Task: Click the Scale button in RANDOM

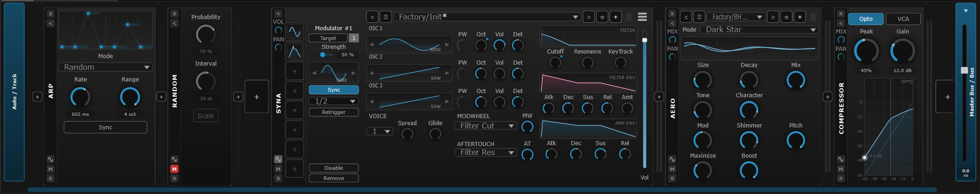Action: pyautogui.click(x=206, y=115)
